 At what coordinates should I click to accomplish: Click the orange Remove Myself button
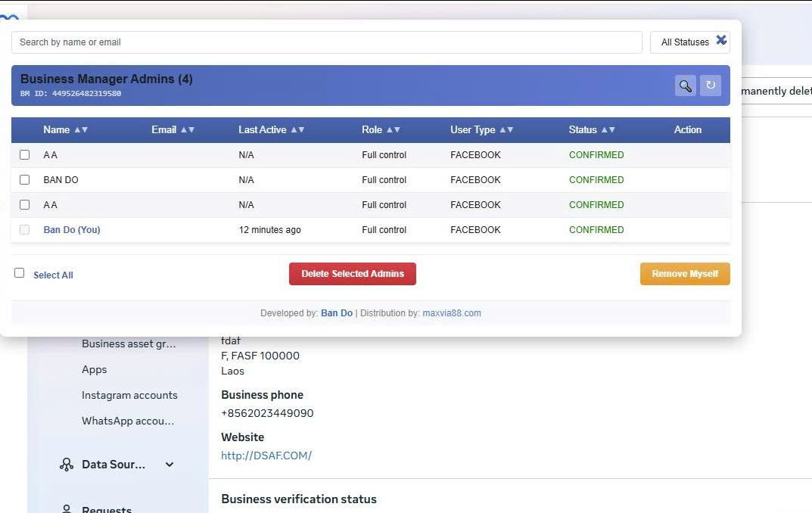point(685,274)
